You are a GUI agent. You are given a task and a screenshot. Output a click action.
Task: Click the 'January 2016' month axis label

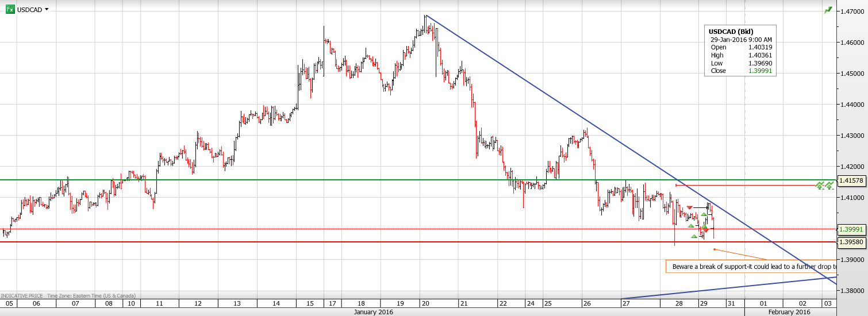pos(374,312)
